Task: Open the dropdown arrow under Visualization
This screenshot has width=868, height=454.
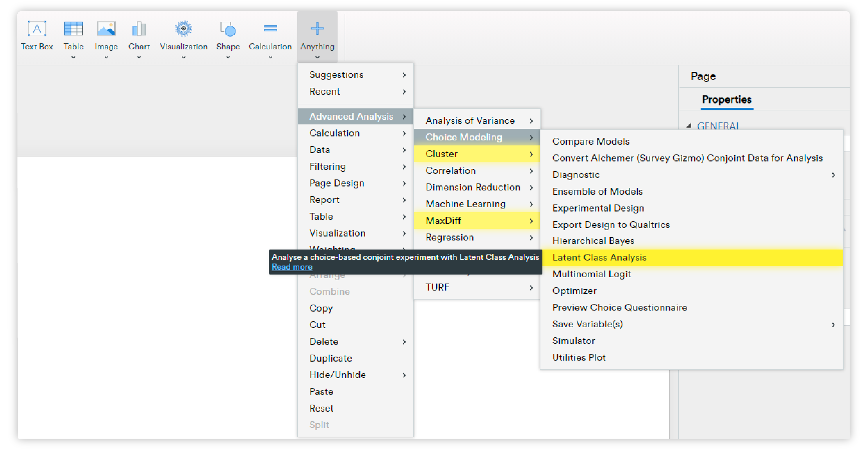Action: [x=183, y=58]
